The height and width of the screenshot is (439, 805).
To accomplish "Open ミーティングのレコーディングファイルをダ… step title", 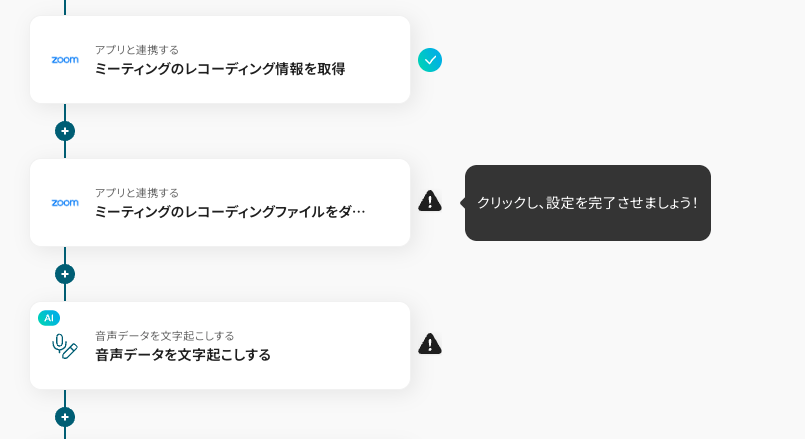I will tap(230, 212).
